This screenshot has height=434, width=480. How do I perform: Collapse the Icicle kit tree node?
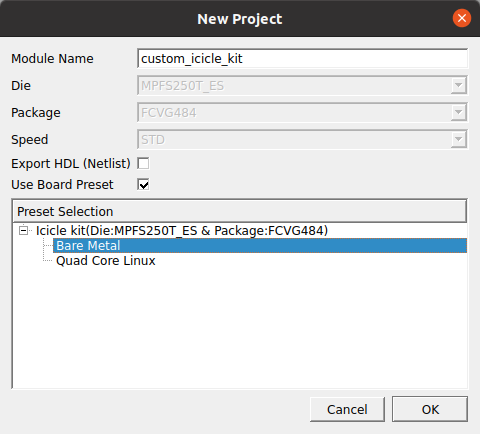[23, 231]
